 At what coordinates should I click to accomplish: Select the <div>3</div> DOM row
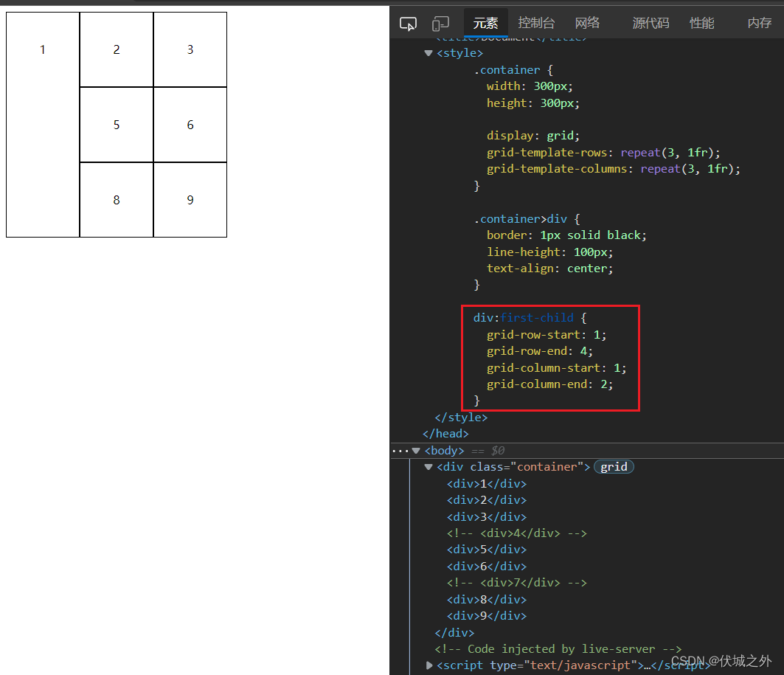(487, 516)
